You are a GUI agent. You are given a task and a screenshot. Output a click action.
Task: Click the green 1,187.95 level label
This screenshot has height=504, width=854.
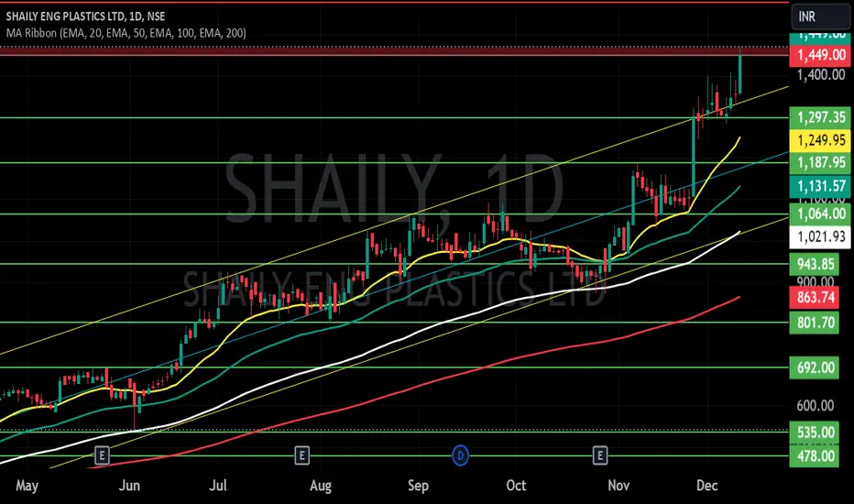820,162
